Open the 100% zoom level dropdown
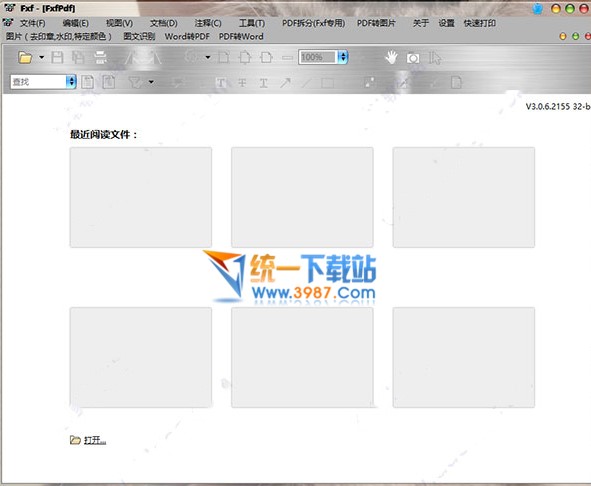 coord(343,57)
